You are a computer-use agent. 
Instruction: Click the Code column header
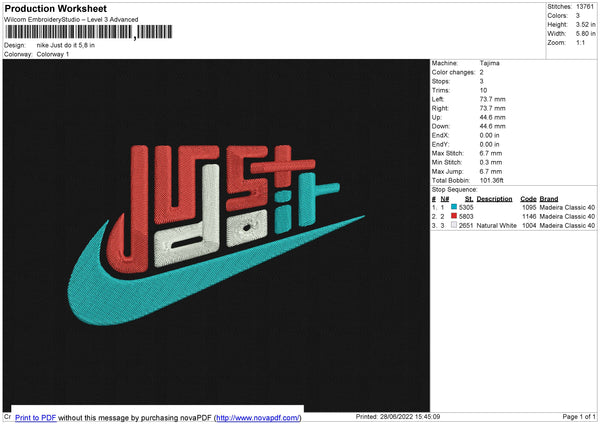pyautogui.click(x=528, y=199)
